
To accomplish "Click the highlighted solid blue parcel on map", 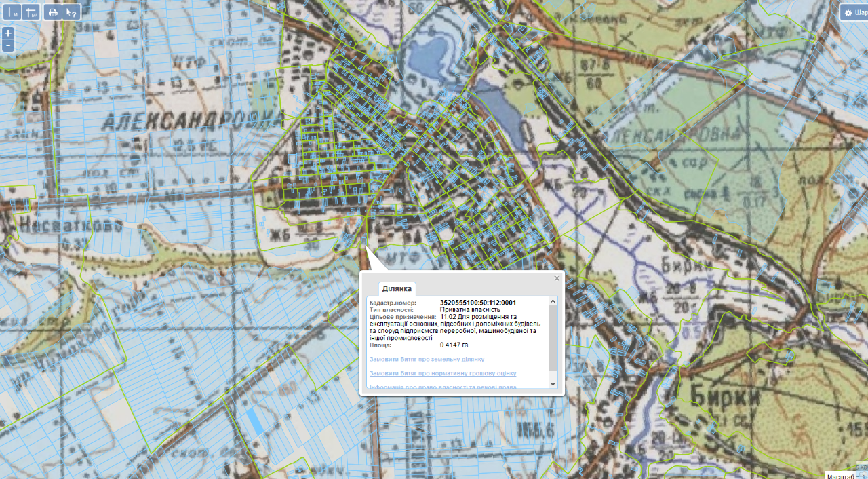I will point(255,422).
